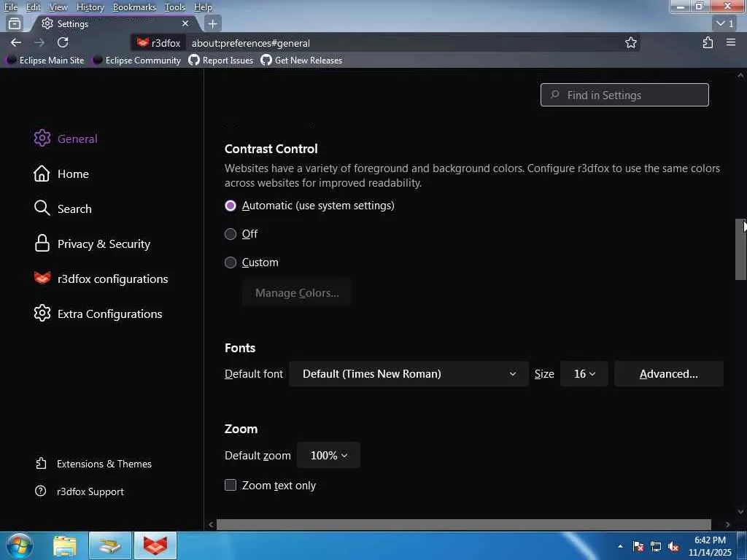The height and width of the screenshot is (560, 747).
Task: Click the scroll down arrow
Action: pos(740,512)
